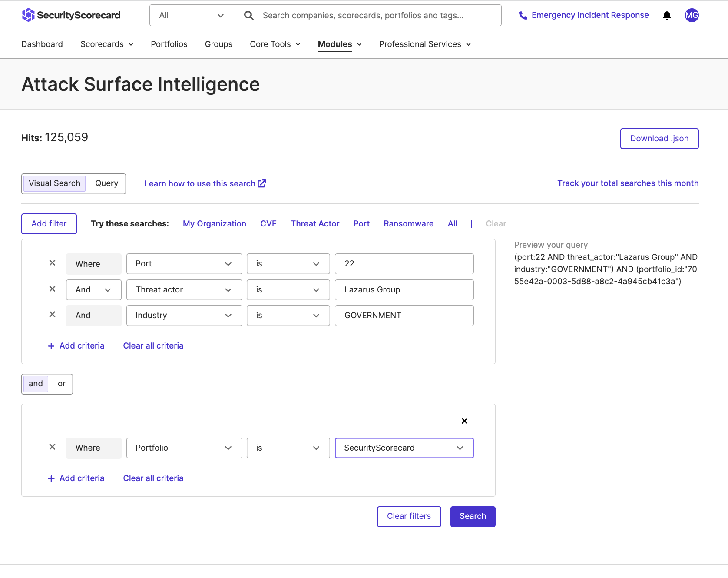Open the And operator dropdown for Threat actor
The image size is (728, 578).
click(94, 290)
